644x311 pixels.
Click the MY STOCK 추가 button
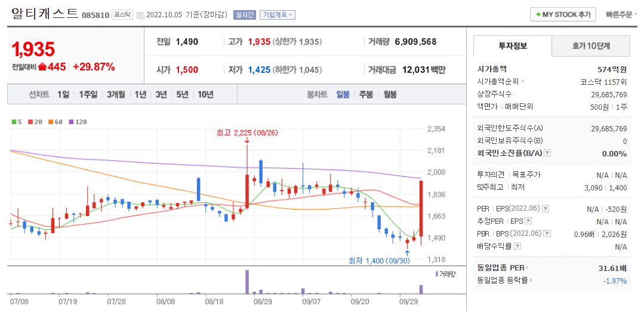tap(563, 14)
